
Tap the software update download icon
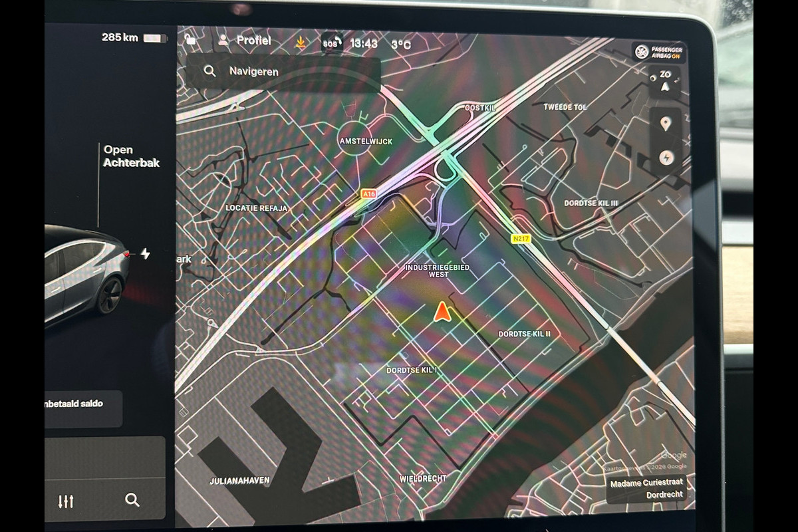coord(301,43)
